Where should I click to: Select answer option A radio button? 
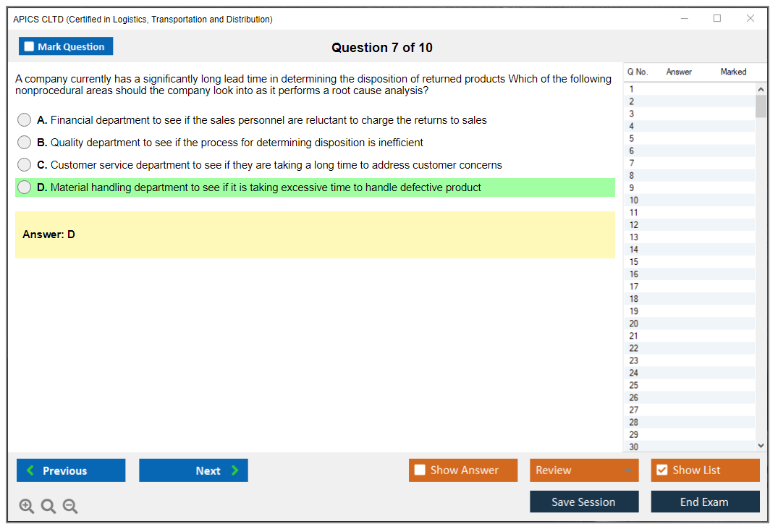(x=25, y=120)
